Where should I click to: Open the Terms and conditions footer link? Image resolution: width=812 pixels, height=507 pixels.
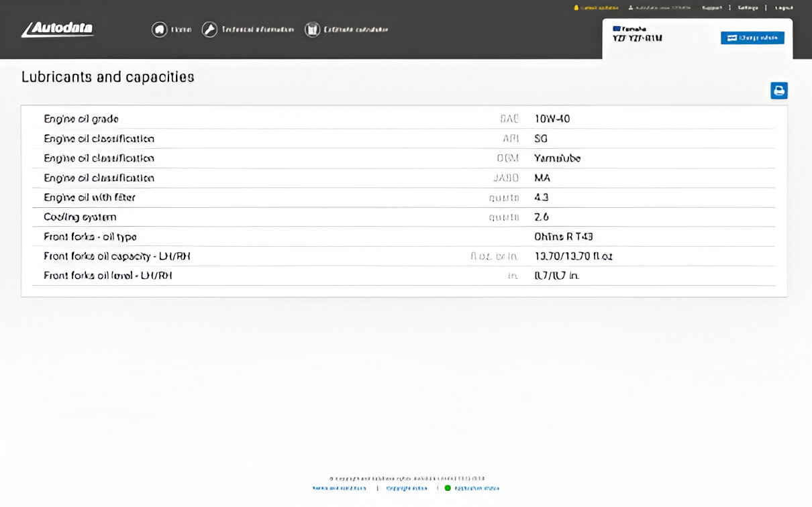[x=340, y=488]
